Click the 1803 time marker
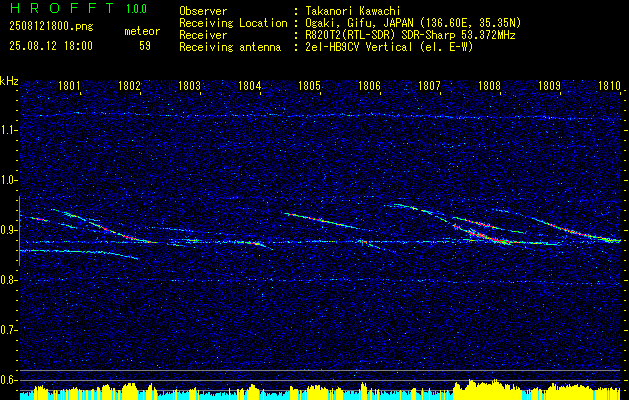 click(189, 85)
